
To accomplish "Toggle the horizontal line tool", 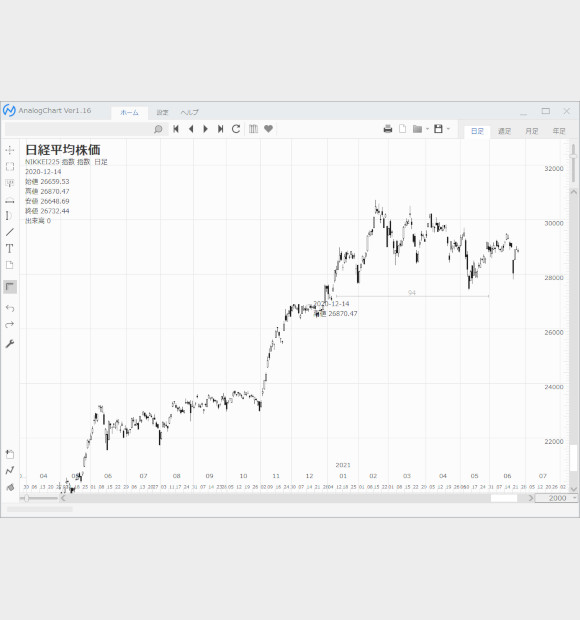I will click(x=10, y=200).
